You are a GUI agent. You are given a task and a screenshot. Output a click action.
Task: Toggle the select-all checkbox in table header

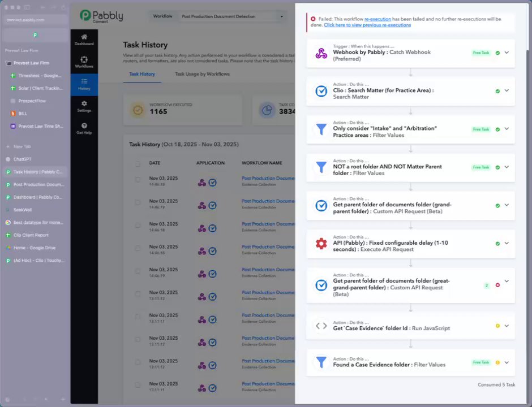coord(138,164)
